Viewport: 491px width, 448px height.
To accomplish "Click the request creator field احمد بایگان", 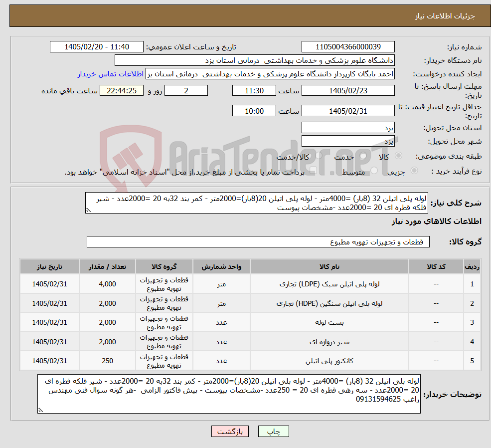I will pos(270,74).
